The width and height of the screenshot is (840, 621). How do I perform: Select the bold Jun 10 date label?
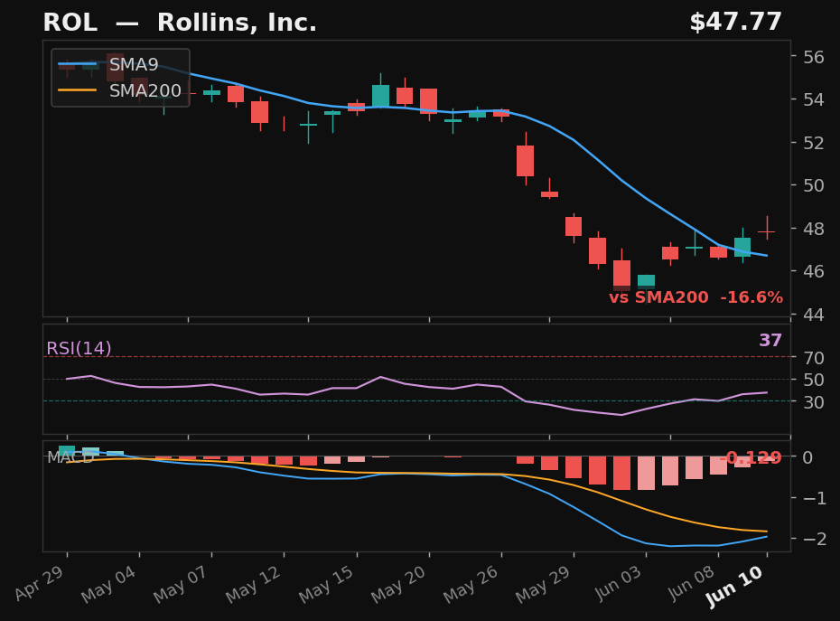click(x=734, y=587)
